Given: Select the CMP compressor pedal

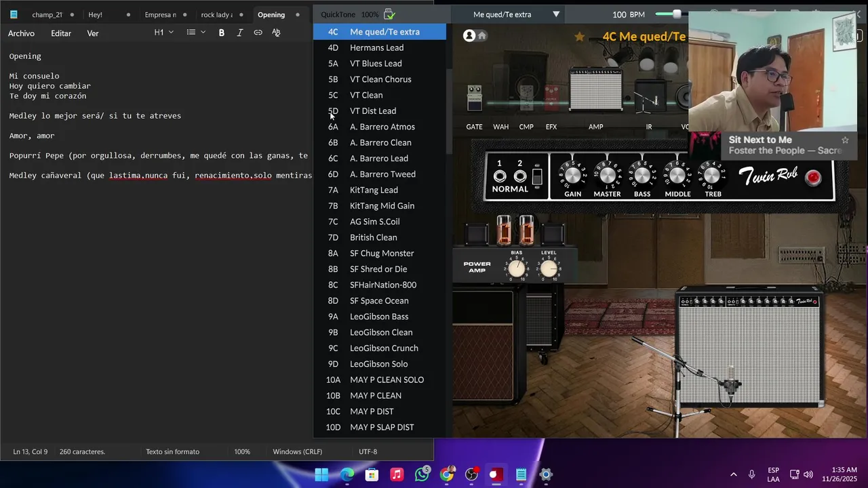Looking at the screenshot, I should [526, 98].
